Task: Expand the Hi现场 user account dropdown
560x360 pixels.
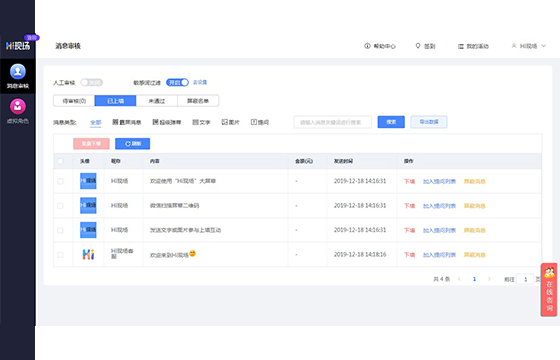Action: coord(529,46)
